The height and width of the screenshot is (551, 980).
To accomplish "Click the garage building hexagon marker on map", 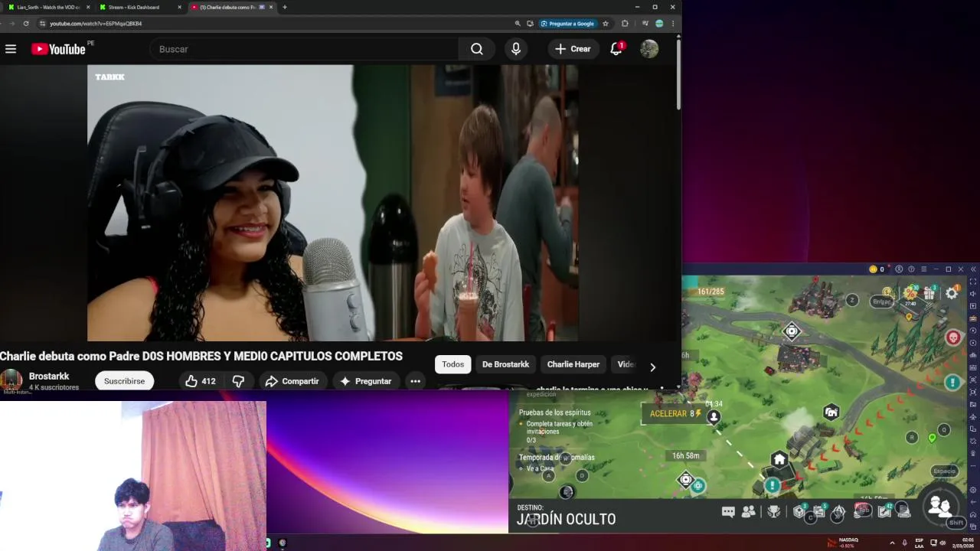I will point(831,412).
